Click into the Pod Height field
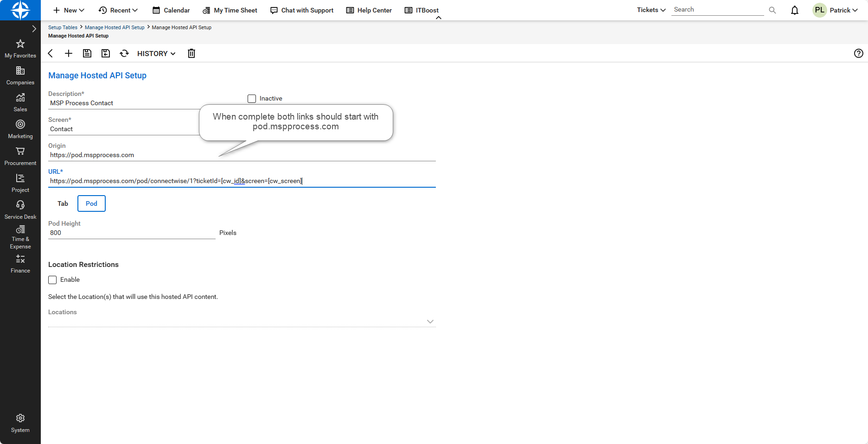This screenshot has height=444, width=868. [132, 233]
